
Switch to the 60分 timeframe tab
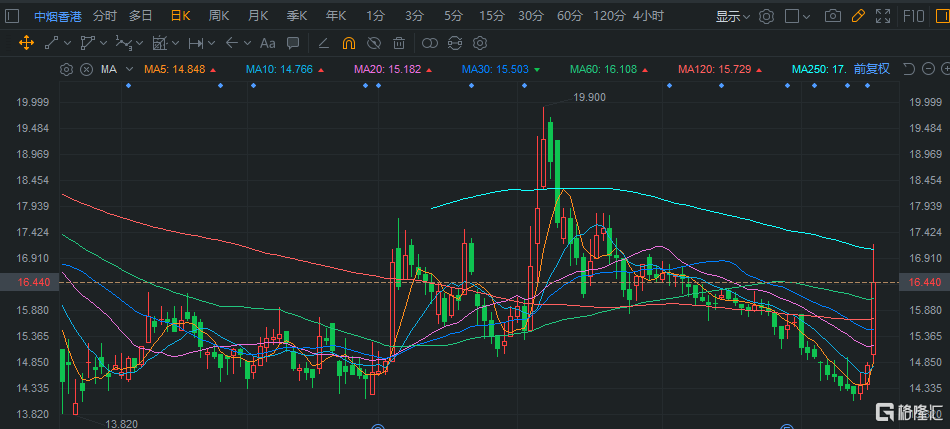pos(569,16)
